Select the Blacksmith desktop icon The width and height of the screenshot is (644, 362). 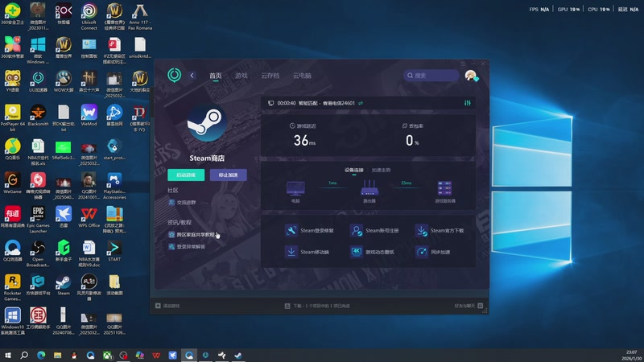click(x=38, y=115)
